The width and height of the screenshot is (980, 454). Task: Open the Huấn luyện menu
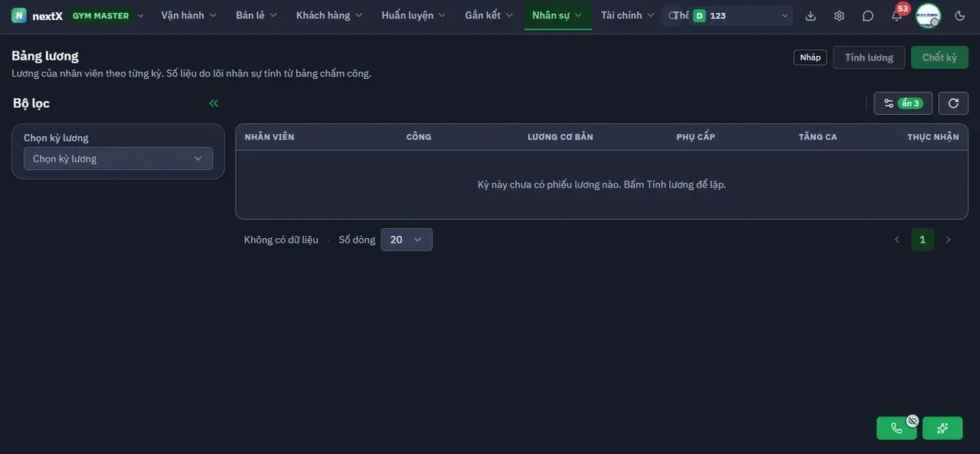[414, 15]
